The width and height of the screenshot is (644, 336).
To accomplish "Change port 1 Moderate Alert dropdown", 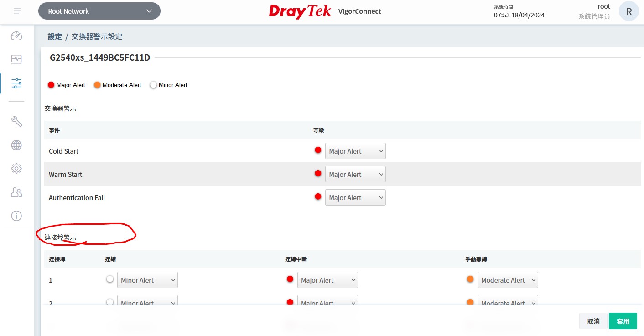I will pyautogui.click(x=507, y=280).
